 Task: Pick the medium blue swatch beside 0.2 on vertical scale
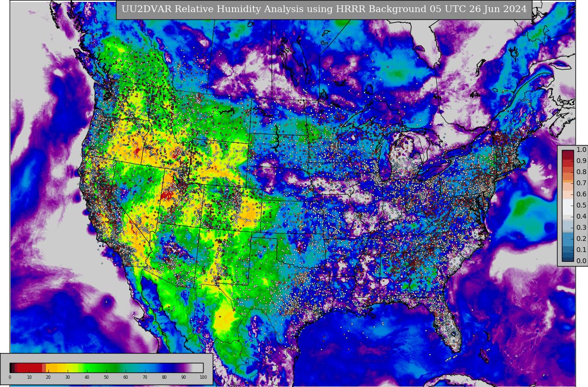click(568, 239)
